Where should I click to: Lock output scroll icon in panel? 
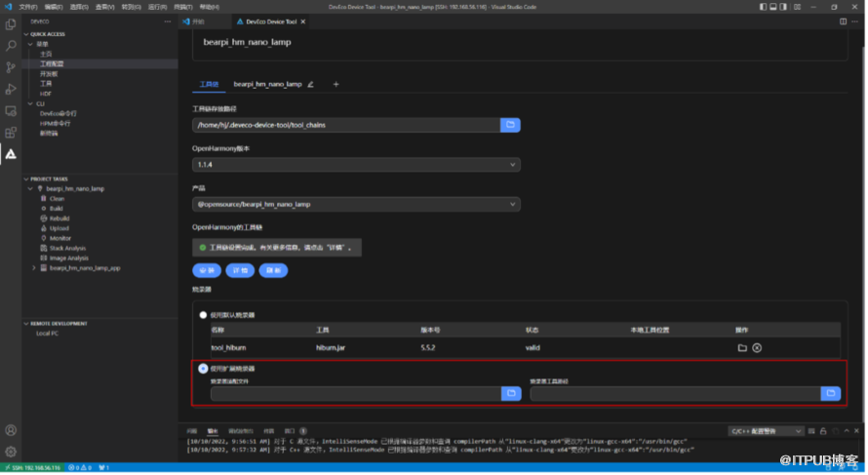click(x=824, y=431)
